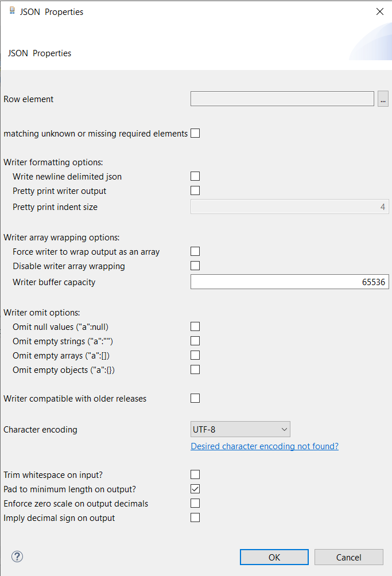Enable Omit empty objects option
The width and height of the screenshot is (392, 576).
195,369
